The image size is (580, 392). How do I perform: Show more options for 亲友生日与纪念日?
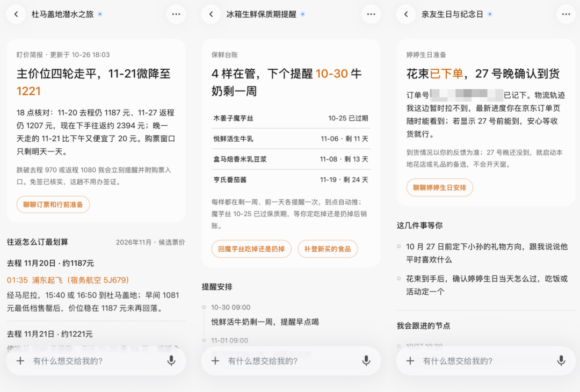tap(566, 14)
